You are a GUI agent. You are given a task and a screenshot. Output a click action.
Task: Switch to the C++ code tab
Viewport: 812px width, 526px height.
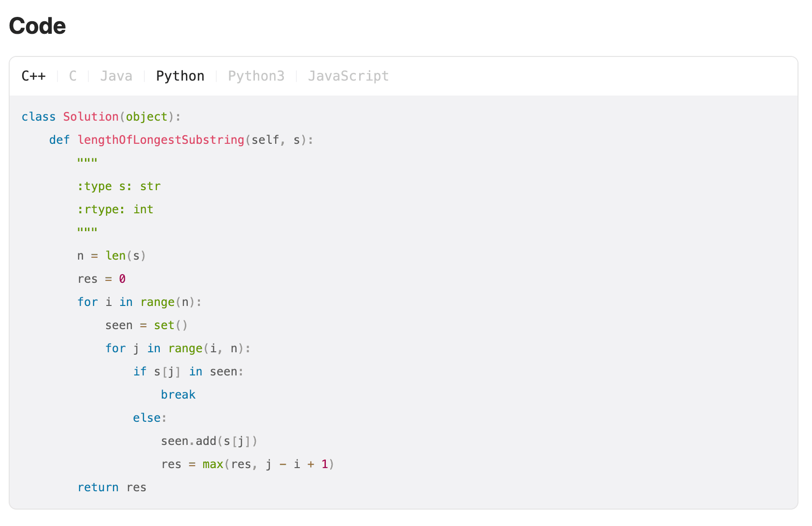(34, 76)
